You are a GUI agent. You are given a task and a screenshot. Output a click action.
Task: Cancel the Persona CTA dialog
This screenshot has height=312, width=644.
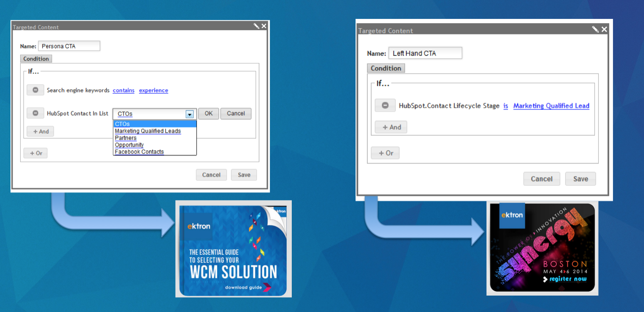[x=211, y=175]
